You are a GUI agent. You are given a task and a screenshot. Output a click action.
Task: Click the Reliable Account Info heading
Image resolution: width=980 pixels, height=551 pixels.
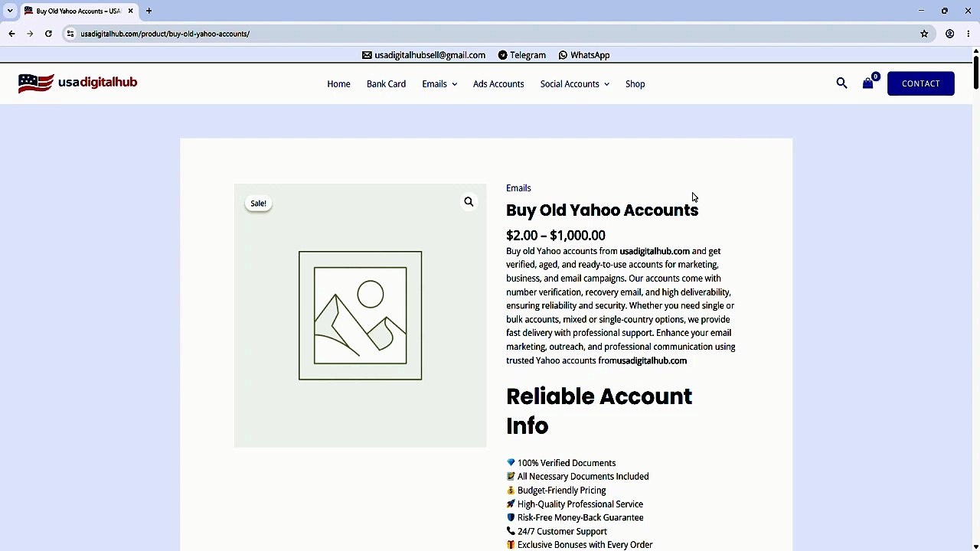pos(599,411)
